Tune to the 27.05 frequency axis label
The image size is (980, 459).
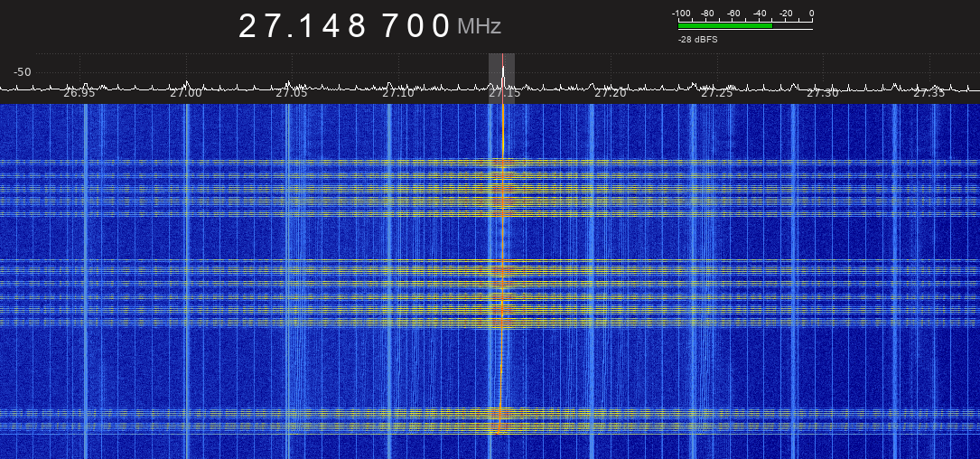[291, 93]
